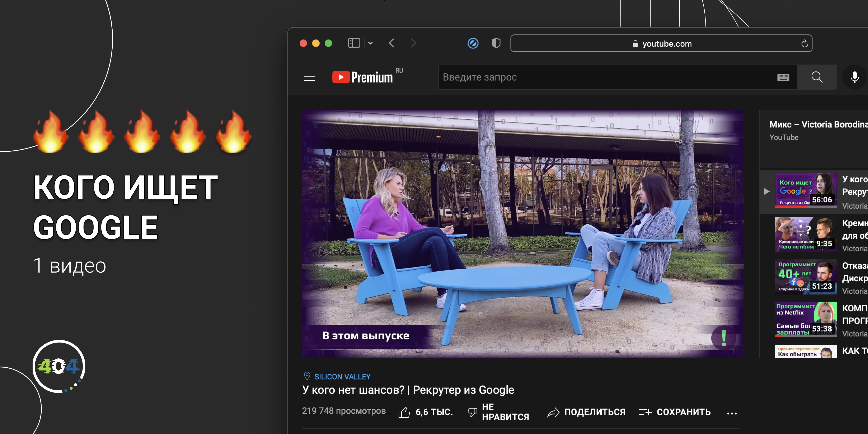Share the video via ПОДЕЛИТЬСЯ
This screenshot has height=434, width=868.
(586, 412)
